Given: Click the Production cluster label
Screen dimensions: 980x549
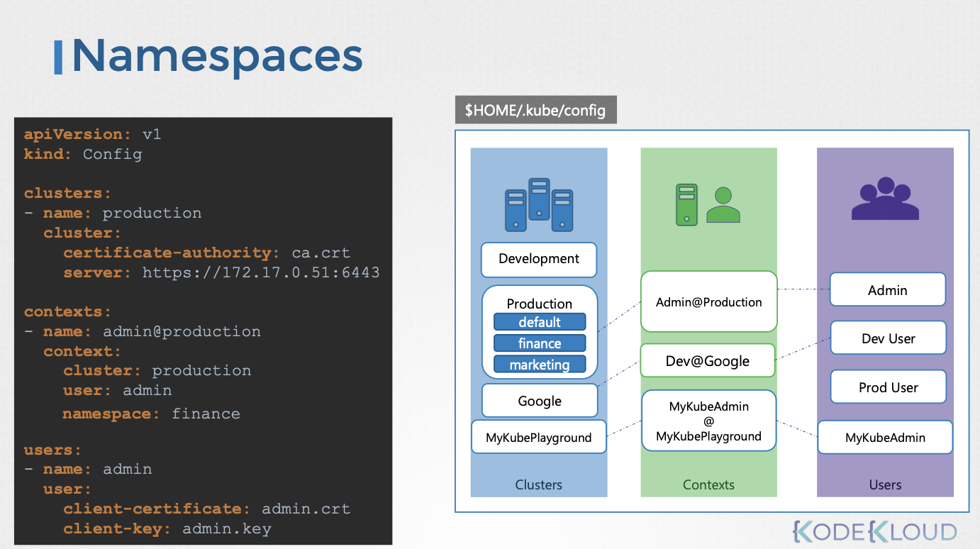Looking at the screenshot, I should pyautogui.click(x=540, y=304).
